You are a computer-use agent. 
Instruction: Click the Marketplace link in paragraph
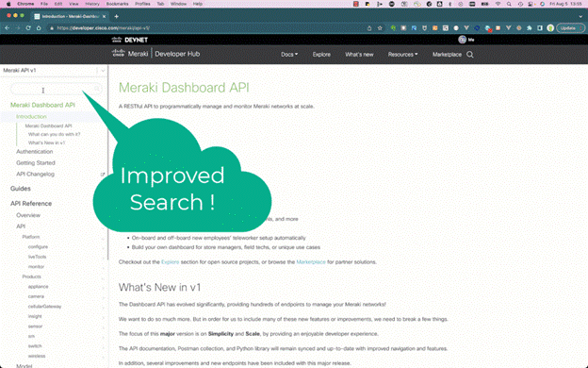click(x=311, y=262)
